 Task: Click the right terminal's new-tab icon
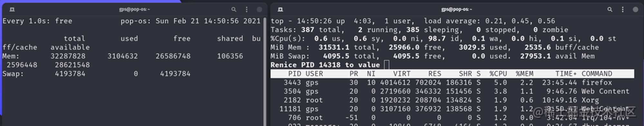click(280, 10)
